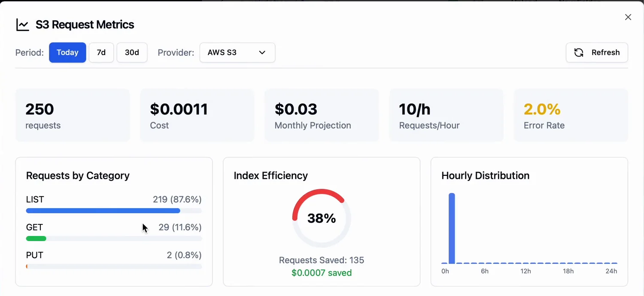Click the Monthly Projection label
644x296 pixels.
(313, 125)
